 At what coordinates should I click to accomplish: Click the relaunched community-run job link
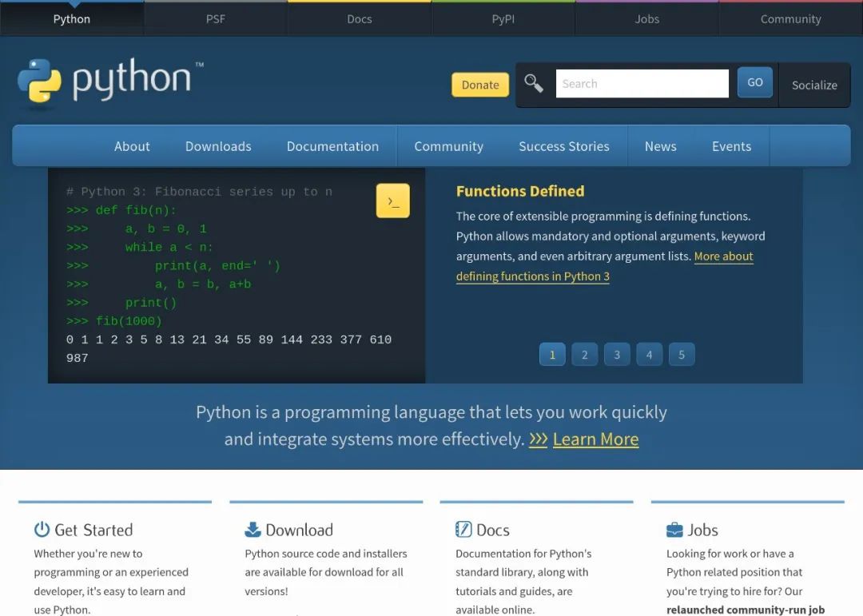tap(746, 610)
